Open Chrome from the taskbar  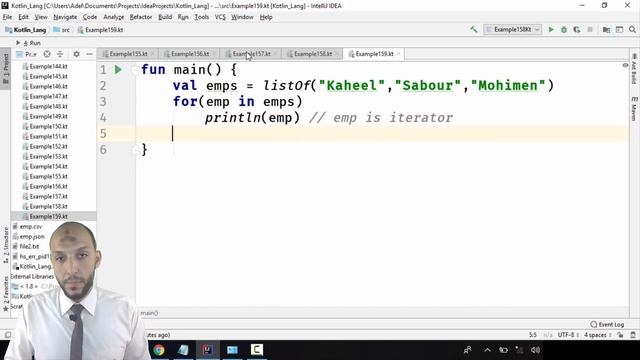(x=159, y=350)
